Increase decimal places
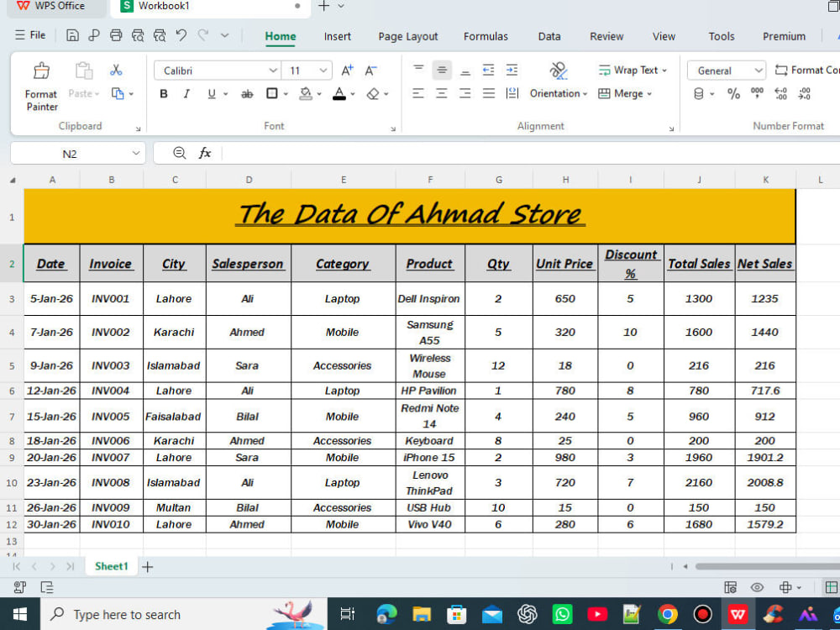The image size is (840, 630). click(x=781, y=94)
